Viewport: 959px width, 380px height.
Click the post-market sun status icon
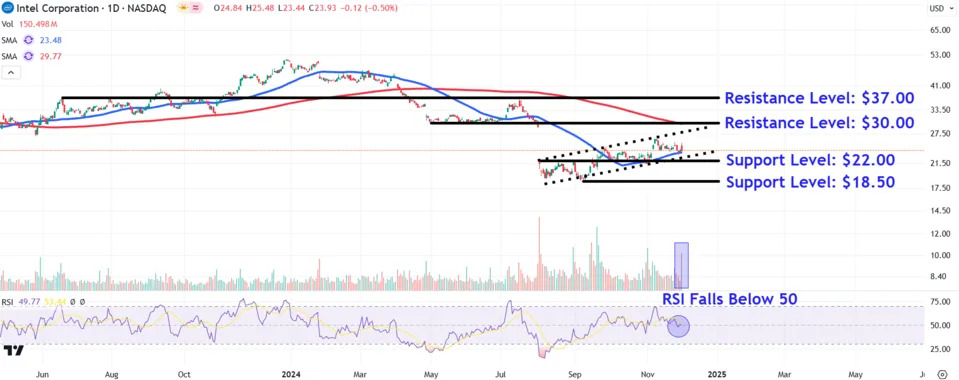pyautogui.click(x=183, y=9)
